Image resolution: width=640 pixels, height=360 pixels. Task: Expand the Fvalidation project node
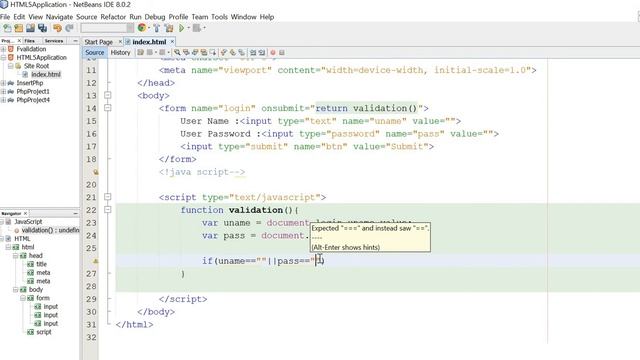click(3, 49)
